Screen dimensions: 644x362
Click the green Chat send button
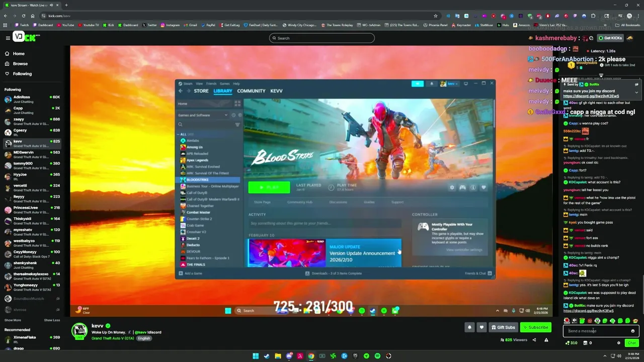(631, 343)
